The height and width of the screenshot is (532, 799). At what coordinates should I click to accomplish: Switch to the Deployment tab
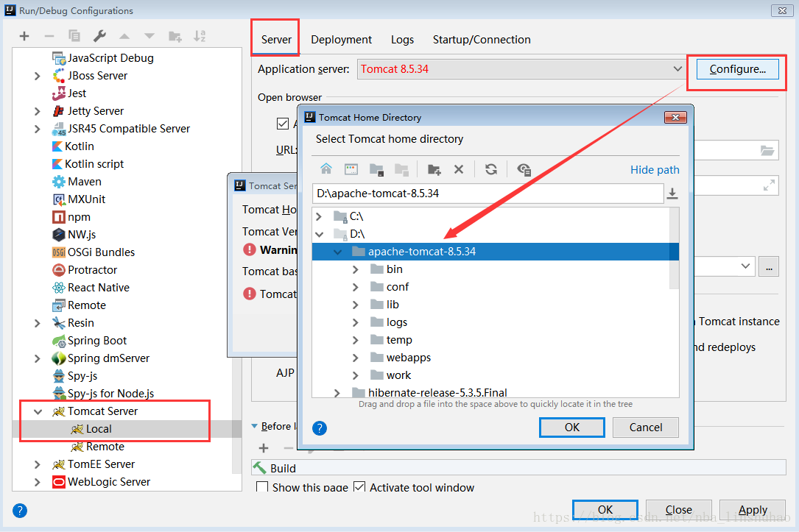[x=342, y=39]
